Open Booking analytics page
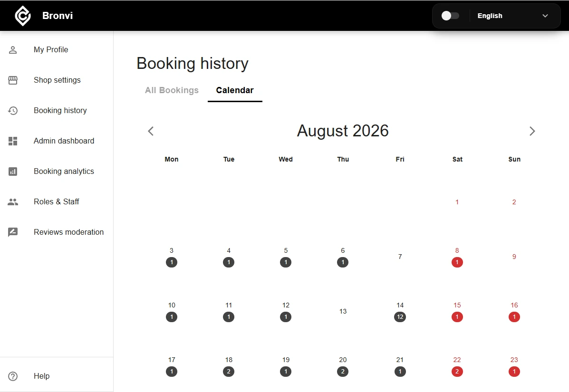 [56, 172]
